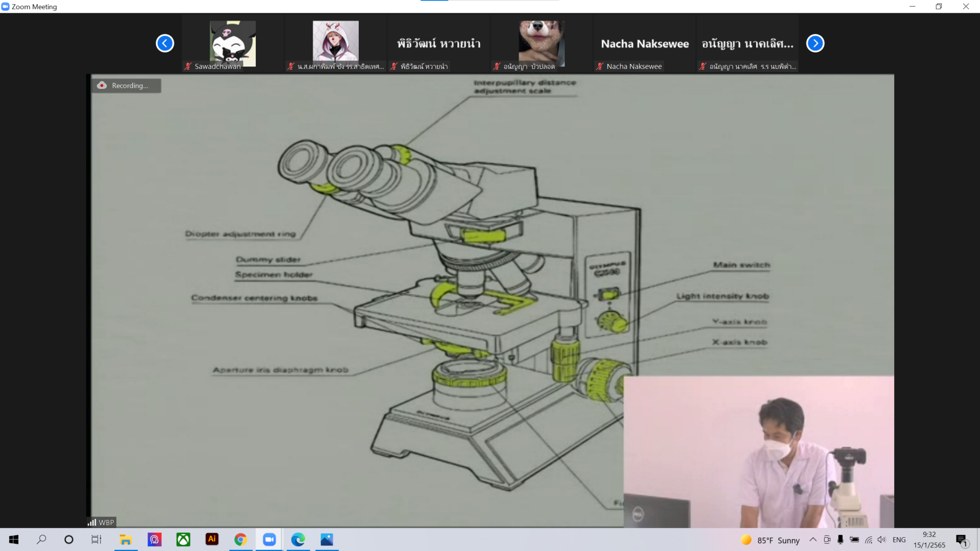Open the Photos app from the taskbar

(327, 539)
